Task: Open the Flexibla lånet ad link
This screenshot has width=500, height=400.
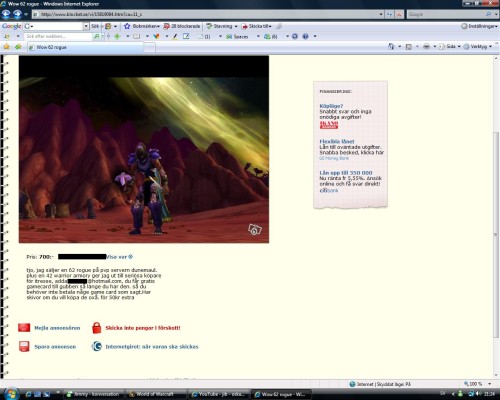Action: click(337, 141)
